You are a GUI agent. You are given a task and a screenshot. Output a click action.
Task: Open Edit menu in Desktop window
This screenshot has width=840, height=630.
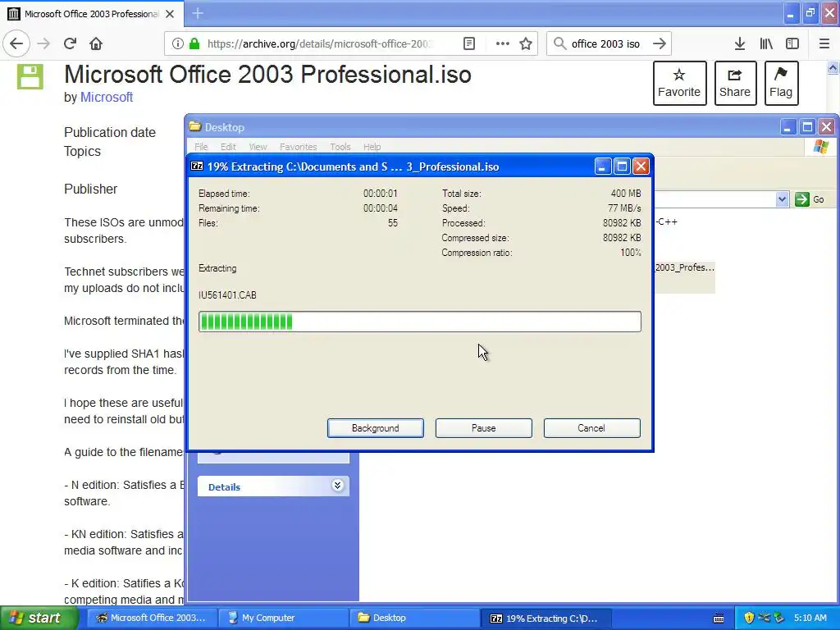(x=228, y=147)
